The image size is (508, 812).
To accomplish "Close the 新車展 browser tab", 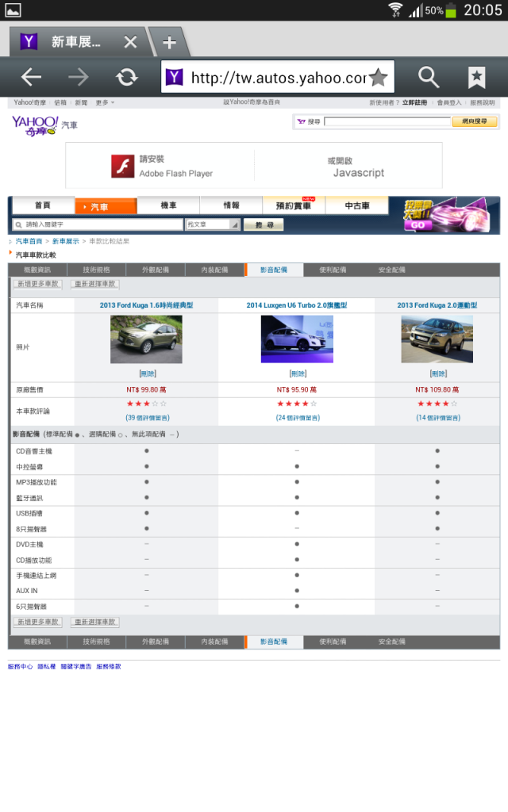I will tap(131, 42).
